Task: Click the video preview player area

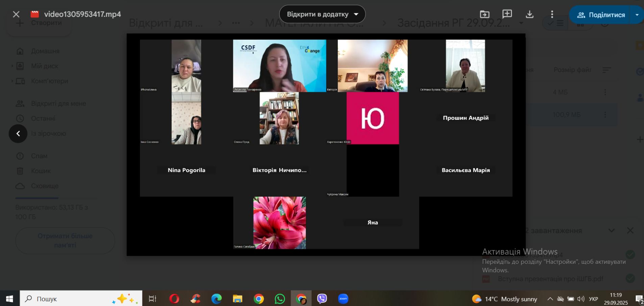Action: coord(326,144)
